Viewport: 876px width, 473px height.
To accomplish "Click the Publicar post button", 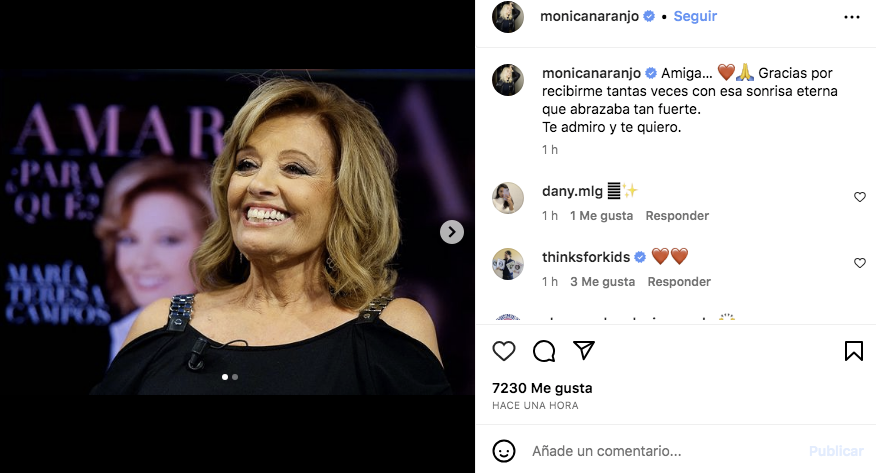I will tap(836, 451).
